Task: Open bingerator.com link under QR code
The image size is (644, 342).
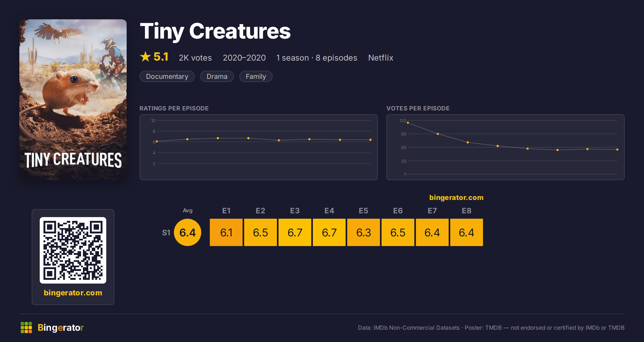Action: pos(73,292)
